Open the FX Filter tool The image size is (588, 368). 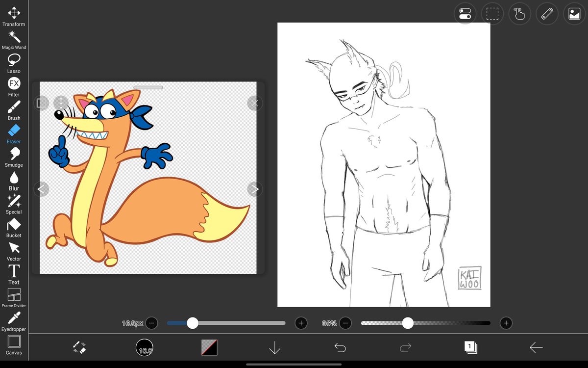pos(14,87)
